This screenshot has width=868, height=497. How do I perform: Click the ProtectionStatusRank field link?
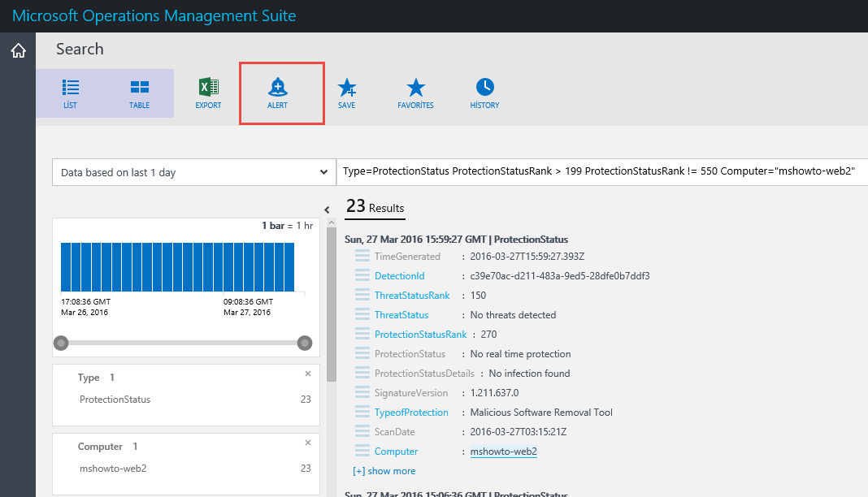421,335
